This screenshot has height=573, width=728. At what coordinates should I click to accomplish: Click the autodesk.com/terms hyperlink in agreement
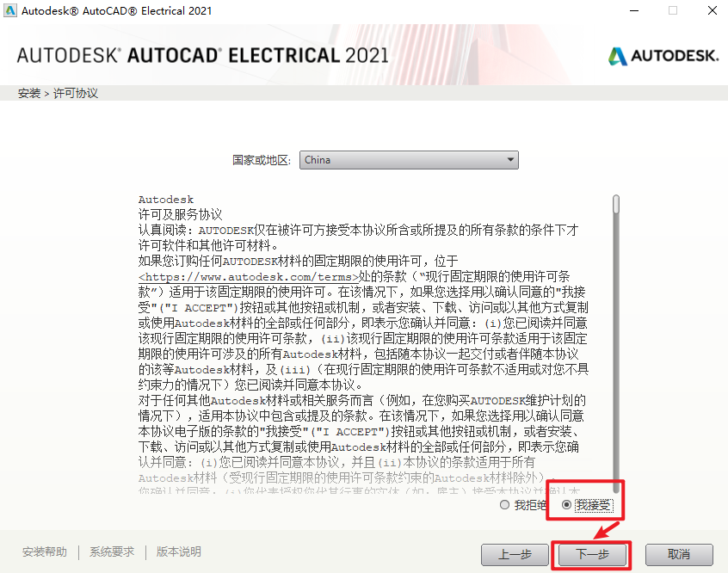click(249, 277)
